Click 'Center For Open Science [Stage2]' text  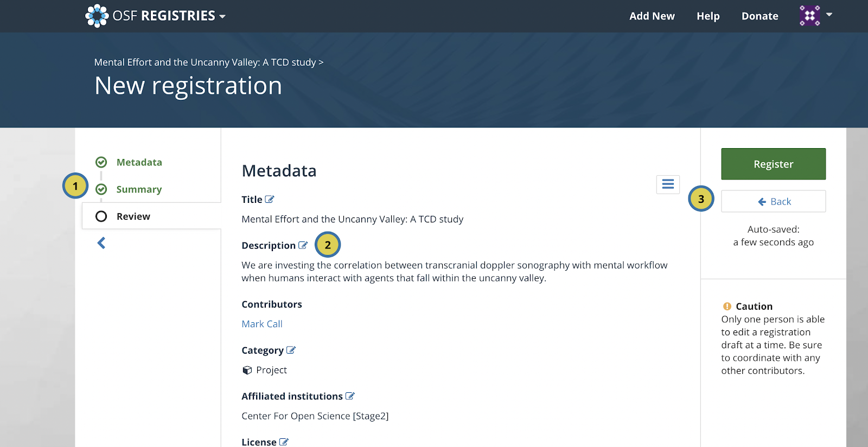click(x=315, y=416)
